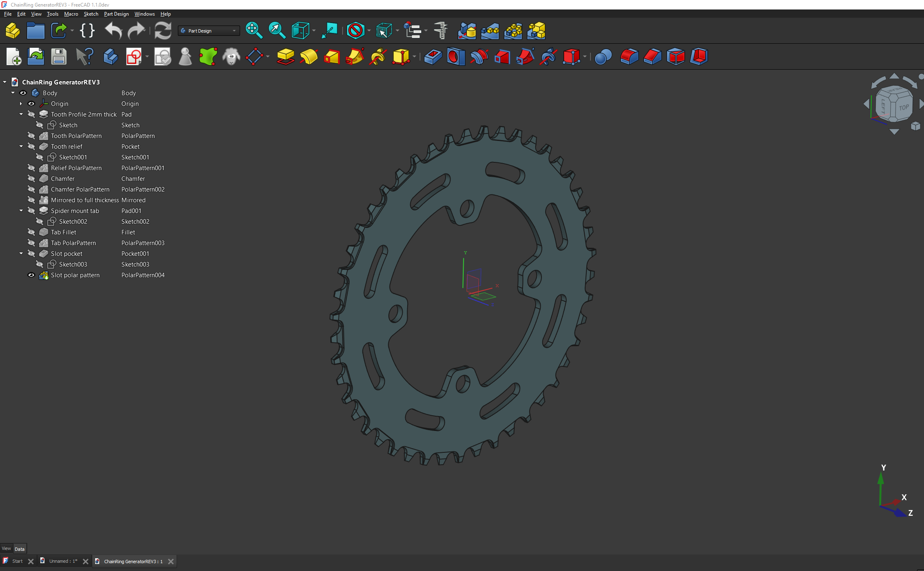Click the Boolean operation icon

tap(603, 56)
